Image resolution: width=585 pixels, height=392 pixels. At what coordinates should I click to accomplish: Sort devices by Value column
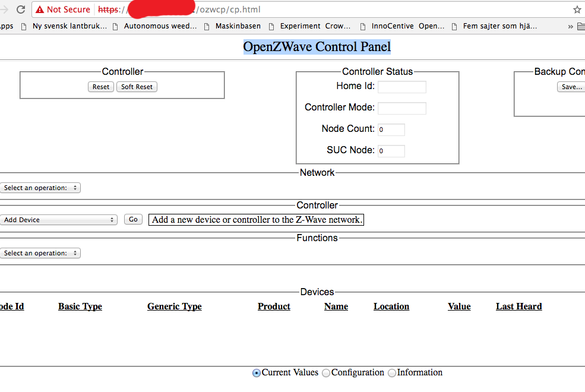(459, 306)
